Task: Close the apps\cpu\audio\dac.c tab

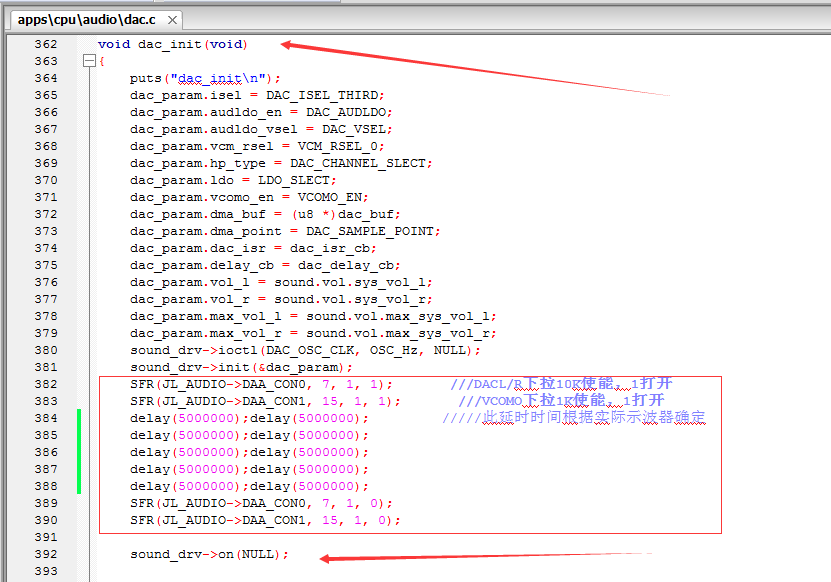Action: click(172, 20)
